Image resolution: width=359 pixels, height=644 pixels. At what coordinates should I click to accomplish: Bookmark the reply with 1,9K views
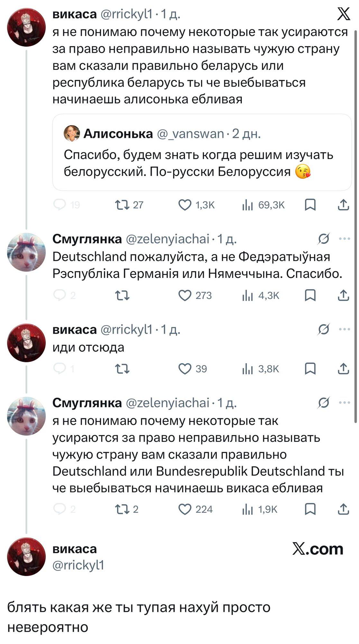coord(310,509)
